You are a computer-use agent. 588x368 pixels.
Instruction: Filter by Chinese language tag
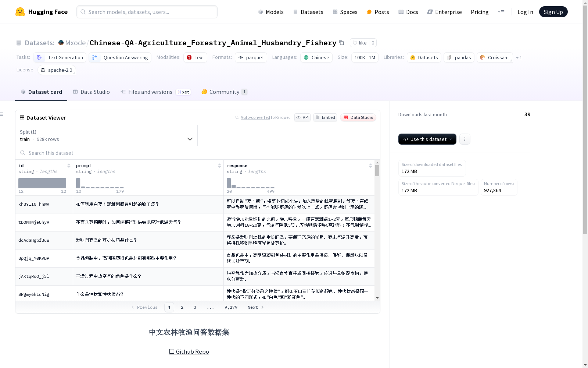(x=316, y=57)
